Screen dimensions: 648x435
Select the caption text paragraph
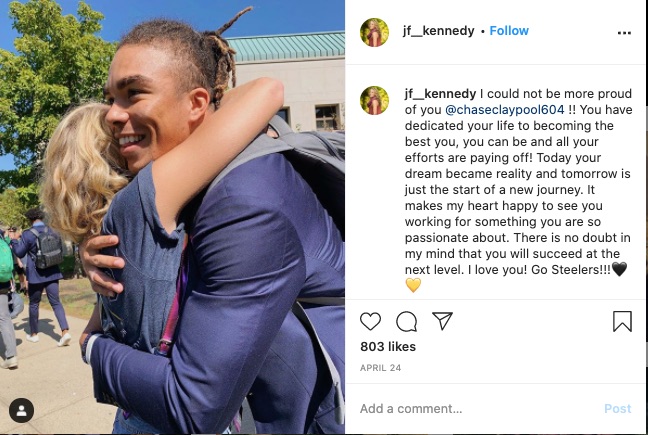pos(518,189)
